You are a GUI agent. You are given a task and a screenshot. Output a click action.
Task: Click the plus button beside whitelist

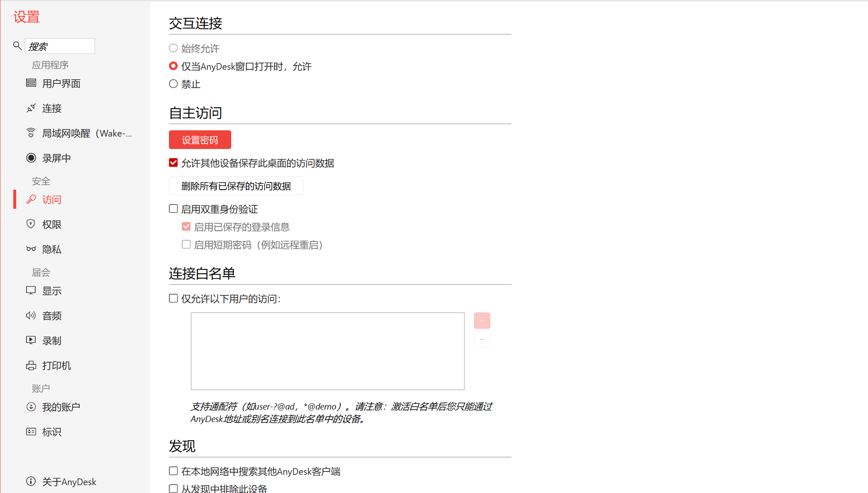pos(482,320)
